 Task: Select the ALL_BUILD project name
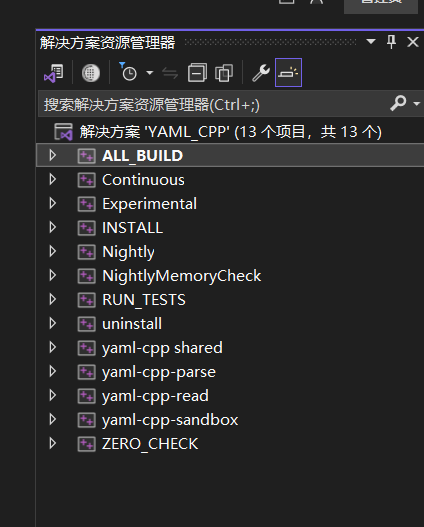pos(142,156)
